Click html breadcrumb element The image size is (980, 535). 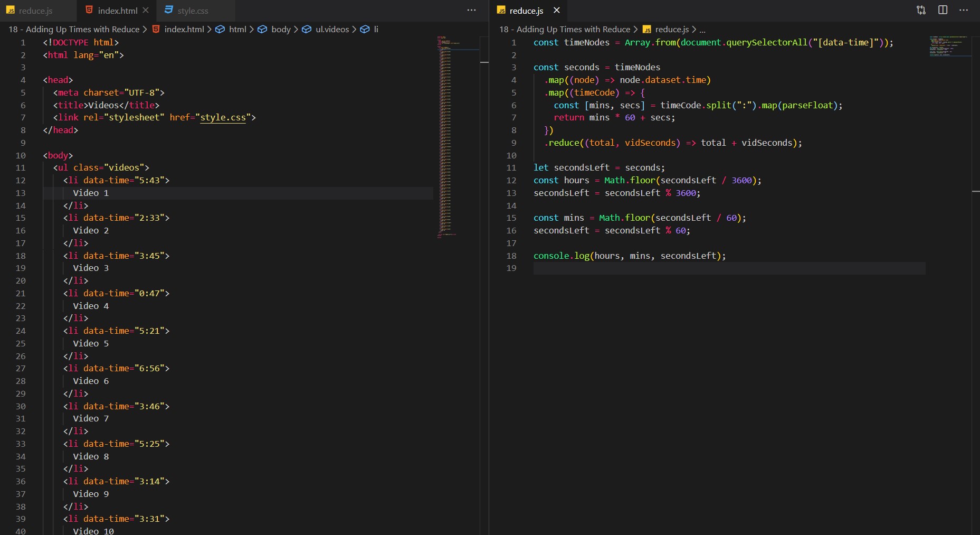(237, 30)
